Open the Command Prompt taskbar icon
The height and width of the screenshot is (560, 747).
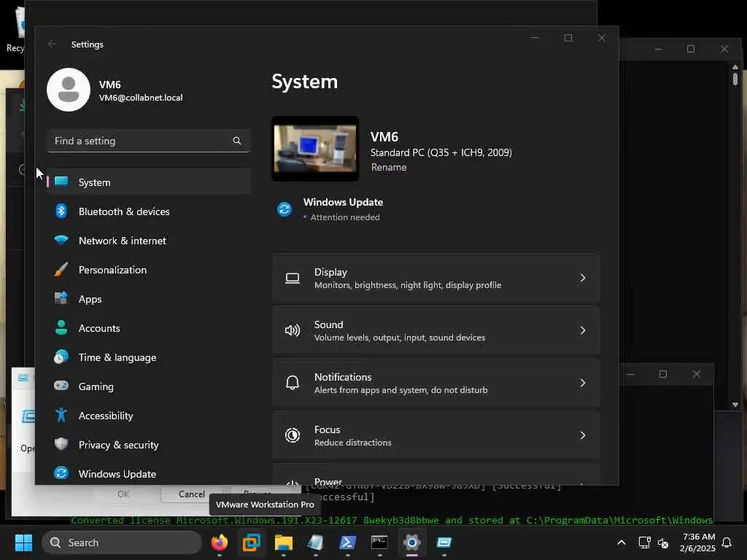[x=379, y=542]
